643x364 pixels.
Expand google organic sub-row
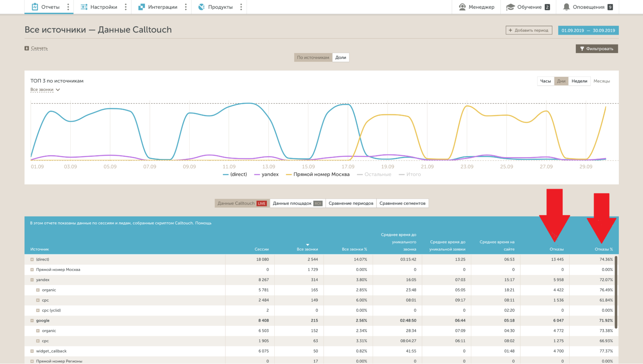coord(38,331)
